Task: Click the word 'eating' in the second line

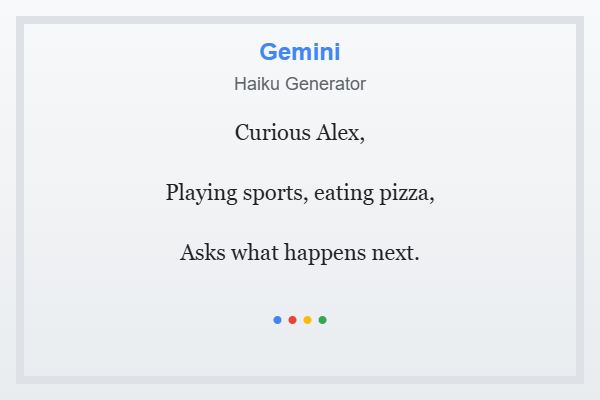Action: click(x=344, y=193)
